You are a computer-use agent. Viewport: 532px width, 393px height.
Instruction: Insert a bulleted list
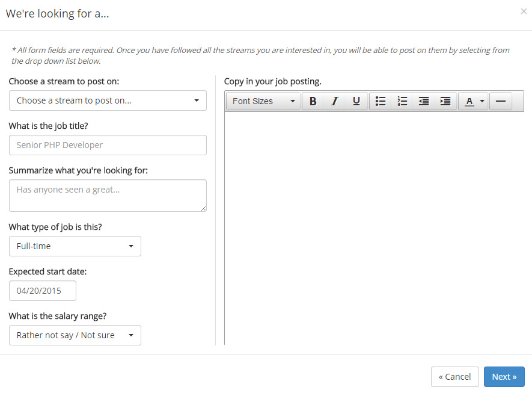pyautogui.click(x=381, y=101)
